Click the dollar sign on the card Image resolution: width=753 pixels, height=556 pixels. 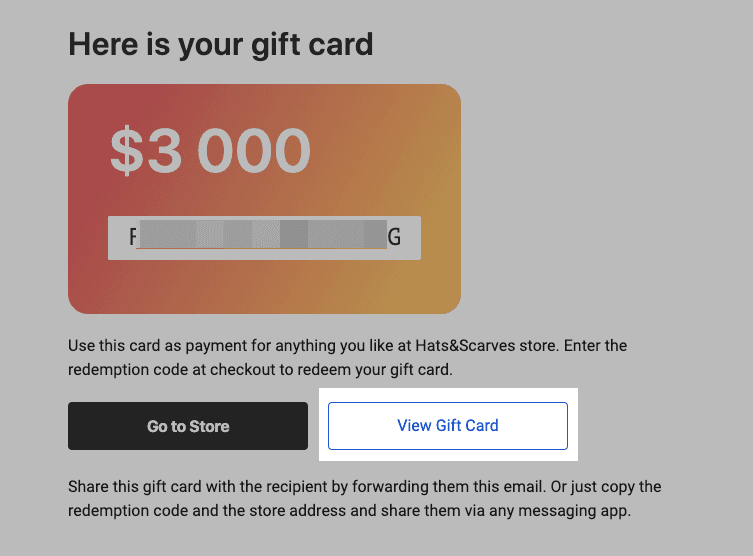coord(126,151)
